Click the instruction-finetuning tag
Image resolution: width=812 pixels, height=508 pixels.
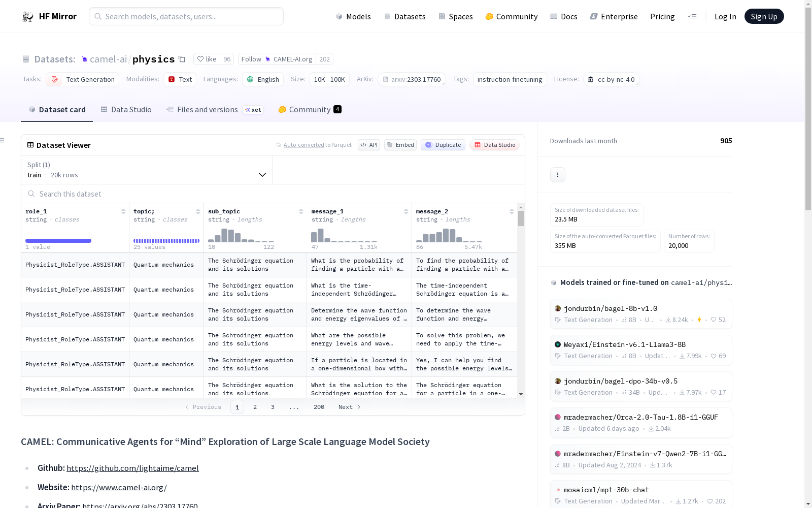click(510, 79)
